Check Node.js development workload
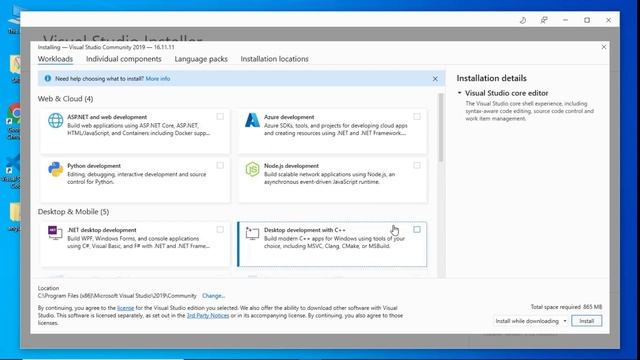The image size is (640, 360). click(x=417, y=165)
